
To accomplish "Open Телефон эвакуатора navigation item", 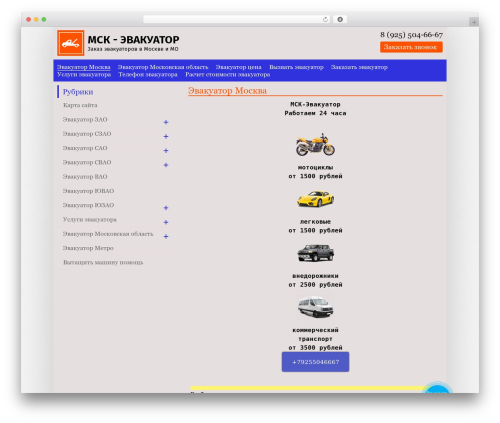I will click(148, 75).
